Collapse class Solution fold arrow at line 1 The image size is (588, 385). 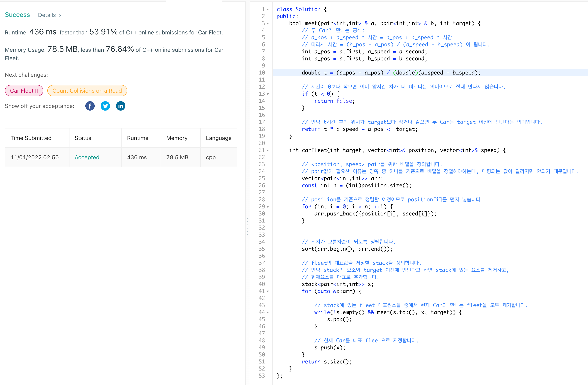(x=268, y=10)
